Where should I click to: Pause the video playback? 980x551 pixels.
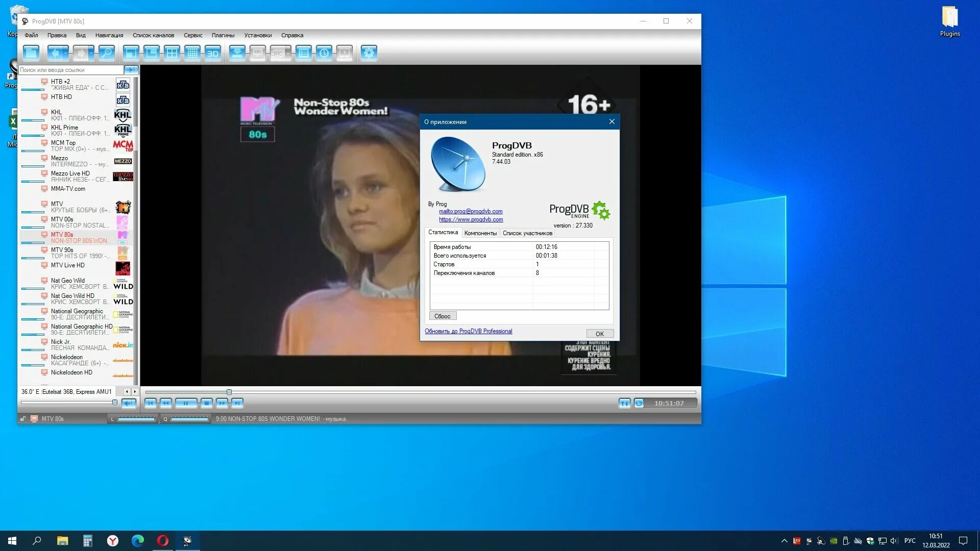point(186,403)
